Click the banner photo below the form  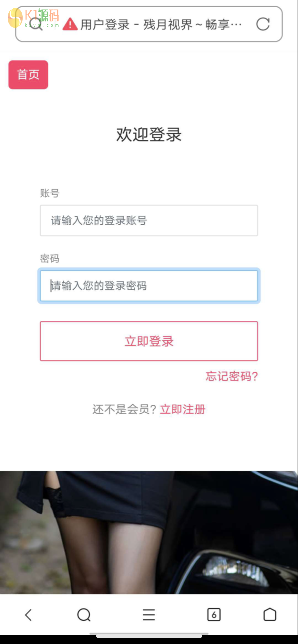coord(149,532)
